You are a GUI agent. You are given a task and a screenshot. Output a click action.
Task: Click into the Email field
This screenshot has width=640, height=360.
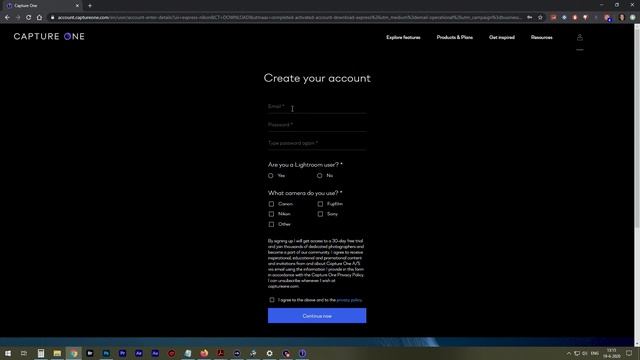tap(317, 107)
